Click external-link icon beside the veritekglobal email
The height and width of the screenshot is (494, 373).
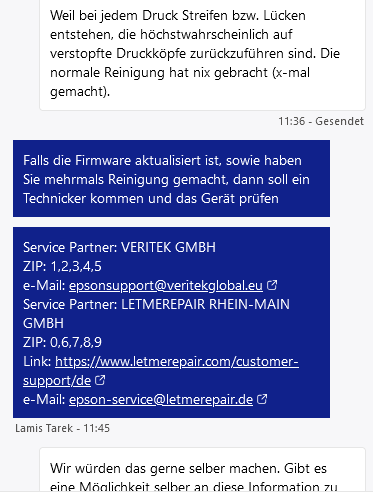pos(272,285)
